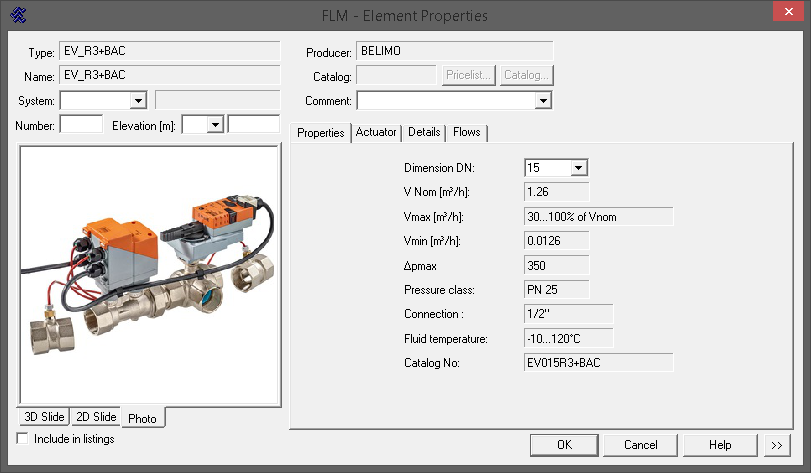Enable the Include in listings checkbox
Image resolution: width=811 pixels, height=473 pixels.
pos(24,439)
